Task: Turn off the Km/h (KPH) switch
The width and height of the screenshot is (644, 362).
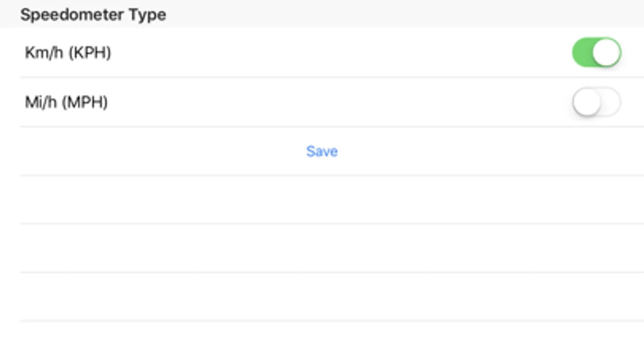Action: click(x=596, y=52)
